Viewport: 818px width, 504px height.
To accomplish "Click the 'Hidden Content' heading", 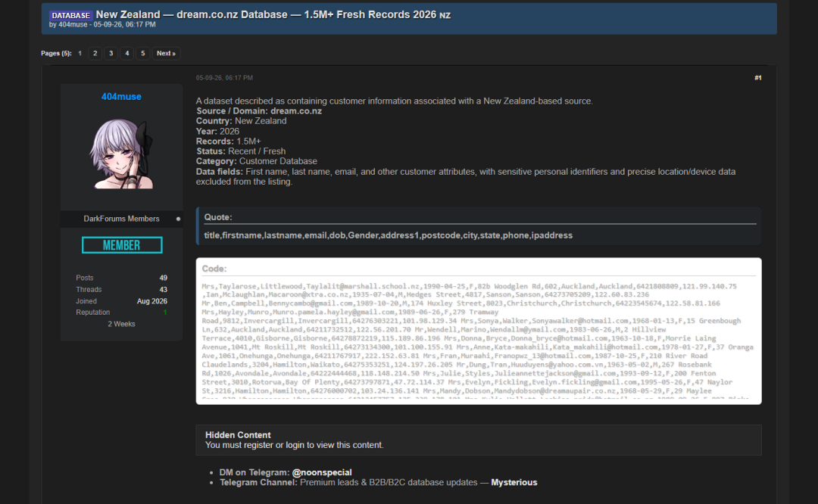I will point(238,434).
